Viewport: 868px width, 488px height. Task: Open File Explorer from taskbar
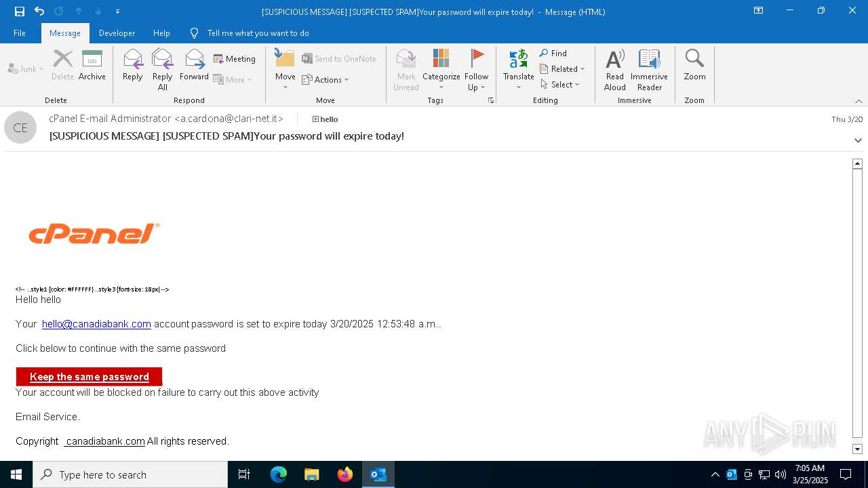tap(311, 474)
